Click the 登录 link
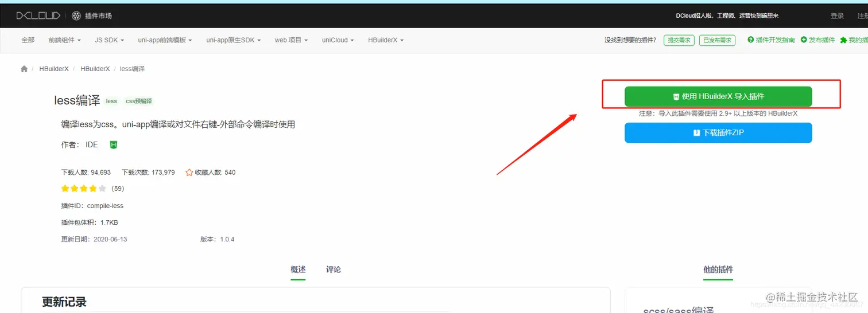The height and width of the screenshot is (313, 868). pyautogui.click(x=837, y=15)
